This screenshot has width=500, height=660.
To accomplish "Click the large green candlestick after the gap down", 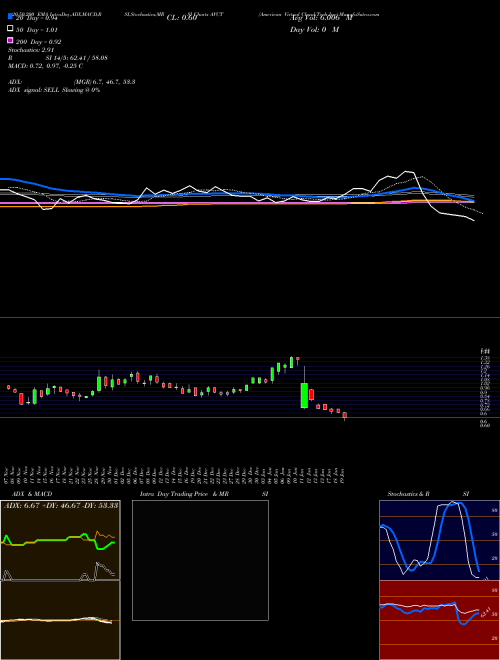I will click(x=304, y=395).
